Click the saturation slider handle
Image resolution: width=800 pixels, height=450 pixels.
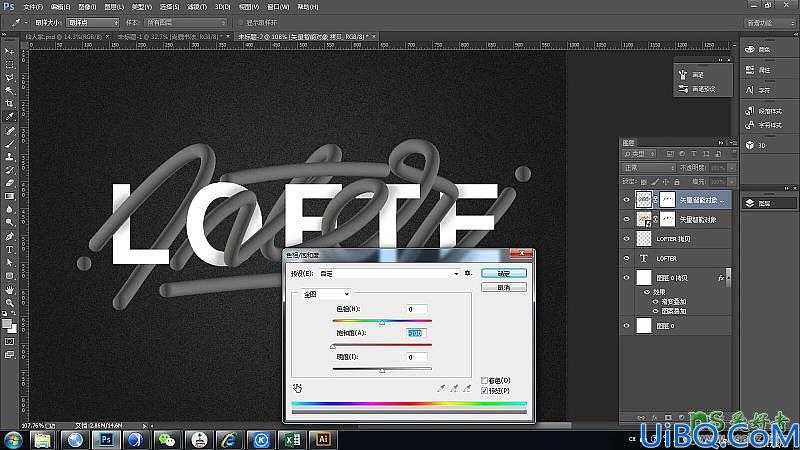click(333, 347)
